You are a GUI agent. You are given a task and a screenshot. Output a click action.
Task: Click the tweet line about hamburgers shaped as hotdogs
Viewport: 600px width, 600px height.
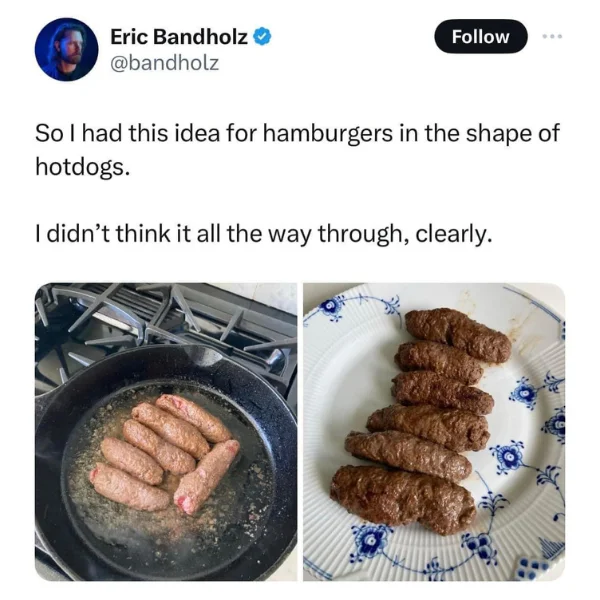(x=297, y=150)
